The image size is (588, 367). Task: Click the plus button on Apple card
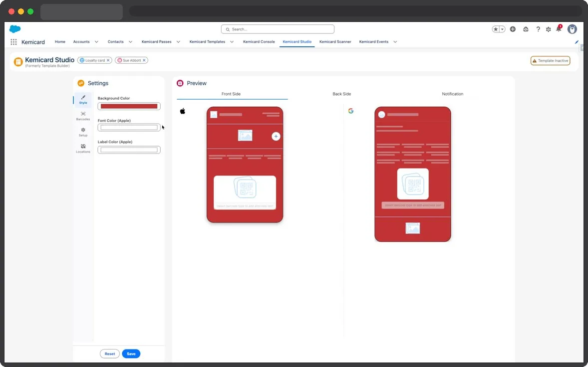pos(276,136)
